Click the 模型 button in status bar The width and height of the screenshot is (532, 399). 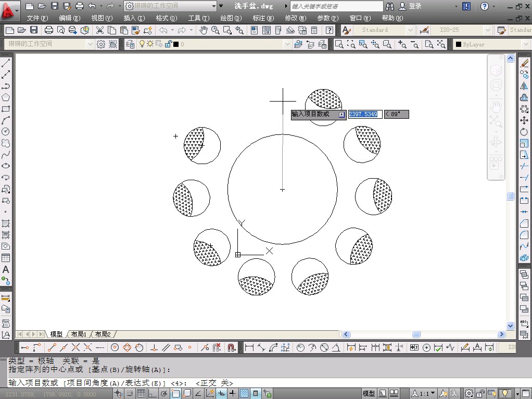point(368,394)
